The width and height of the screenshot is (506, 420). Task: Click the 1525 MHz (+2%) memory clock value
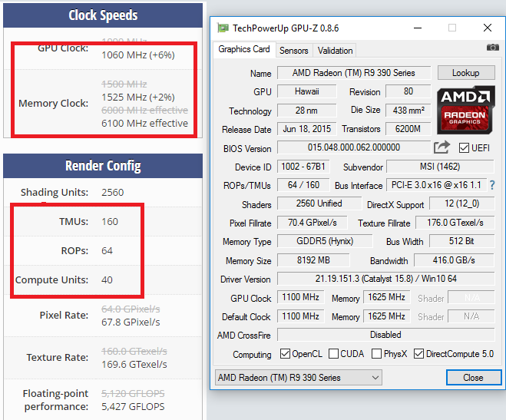(138, 97)
